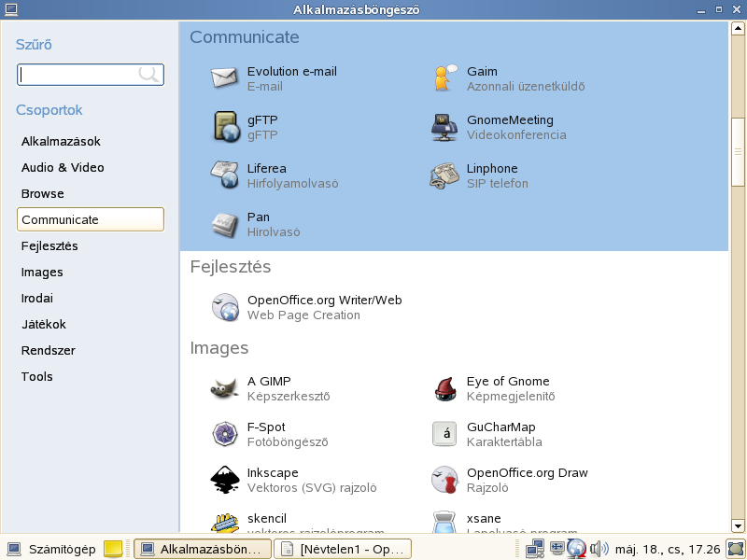This screenshot has height=560, width=747.
Task: Click the Pan newsreader icon
Action: (x=224, y=224)
